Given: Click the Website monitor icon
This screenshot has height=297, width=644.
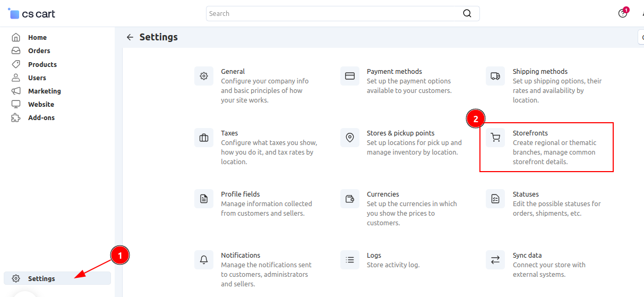Looking at the screenshot, I should pos(16,104).
